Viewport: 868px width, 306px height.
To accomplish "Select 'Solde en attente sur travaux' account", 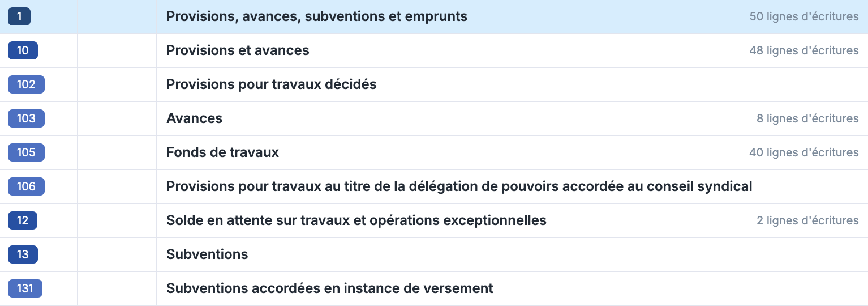I will (x=356, y=220).
